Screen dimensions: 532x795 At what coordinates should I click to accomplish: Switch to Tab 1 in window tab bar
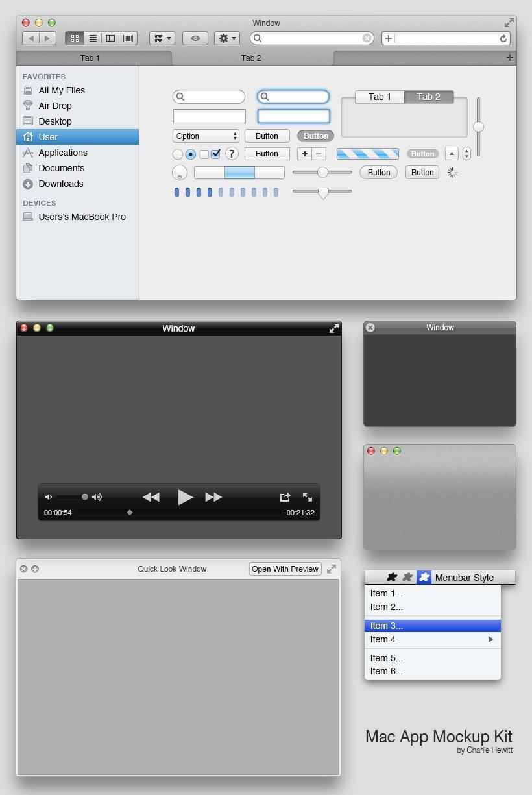click(x=90, y=58)
